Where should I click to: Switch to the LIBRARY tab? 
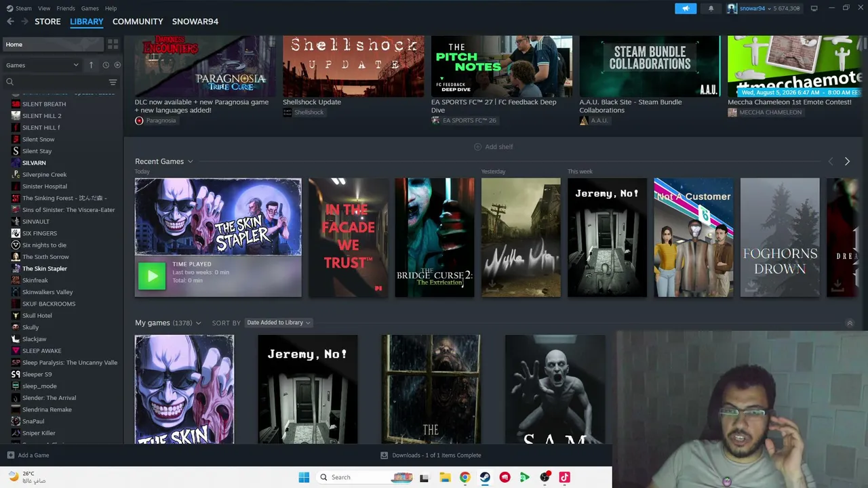coord(87,22)
